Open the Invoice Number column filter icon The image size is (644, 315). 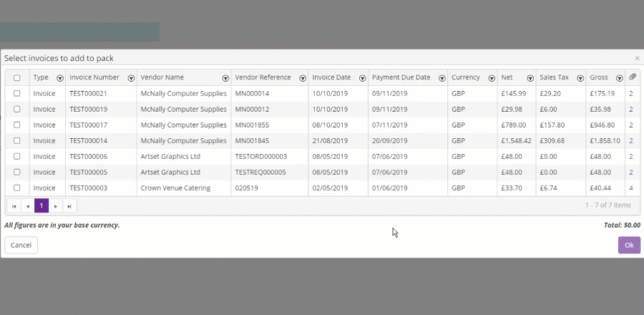pos(131,78)
